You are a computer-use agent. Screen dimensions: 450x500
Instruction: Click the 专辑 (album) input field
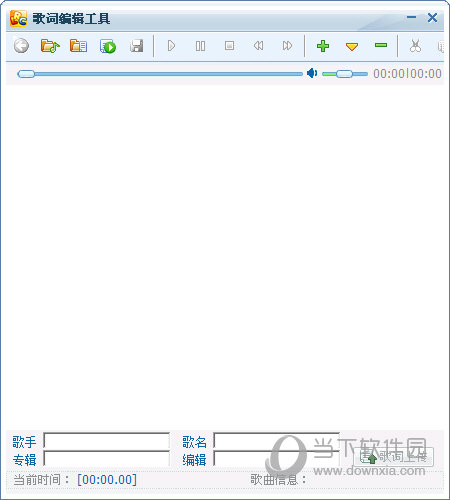(x=107, y=459)
